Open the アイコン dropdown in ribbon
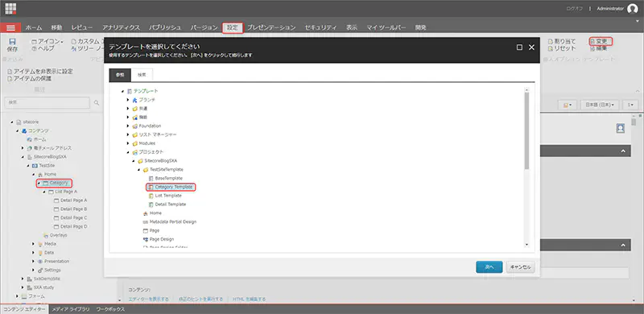This screenshot has width=644, height=314. coord(47,41)
